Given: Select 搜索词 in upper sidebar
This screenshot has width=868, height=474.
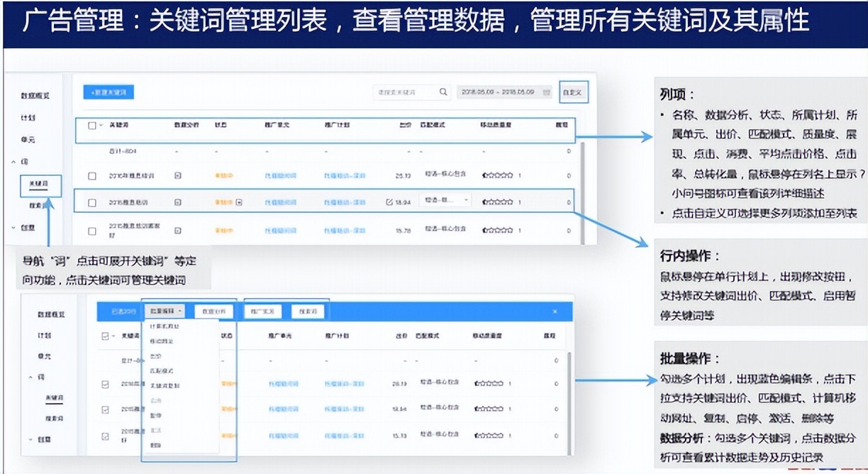Looking at the screenshot, I should [x=39, y=205].
